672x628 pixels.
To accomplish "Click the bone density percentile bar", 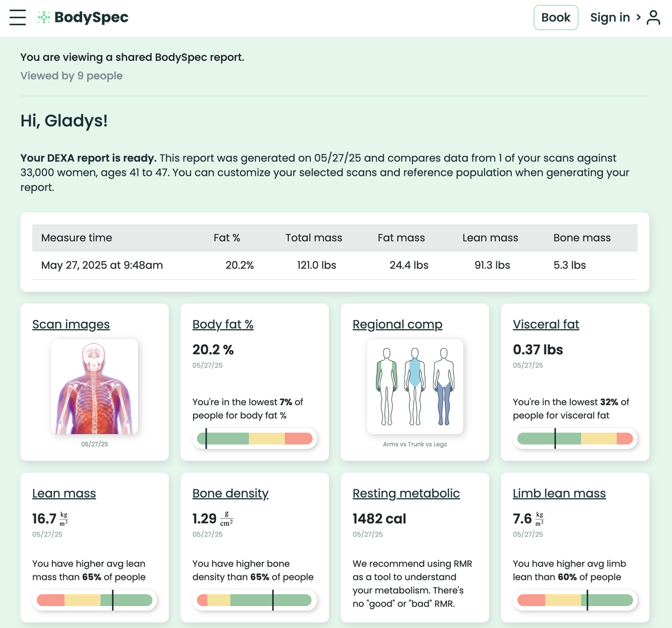I will pos(255,601).
